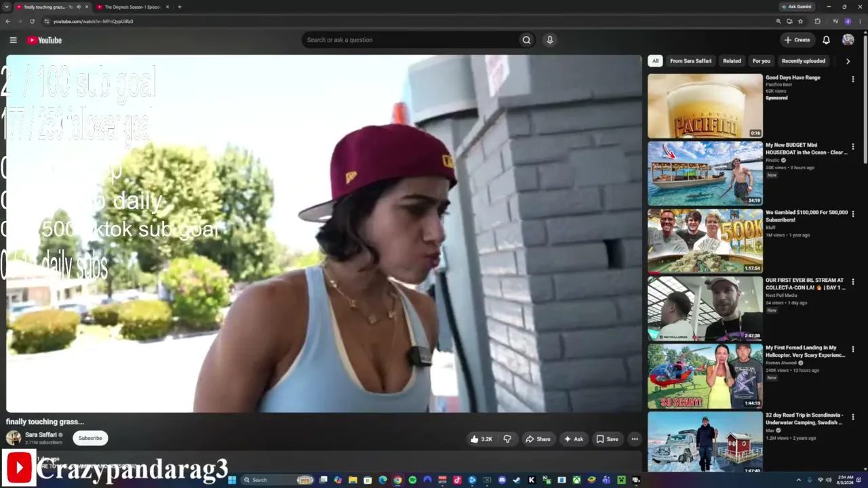The image size is (868, 488).
Task: Open Sara Saffari channel avatar
Action: pos(14,438)
